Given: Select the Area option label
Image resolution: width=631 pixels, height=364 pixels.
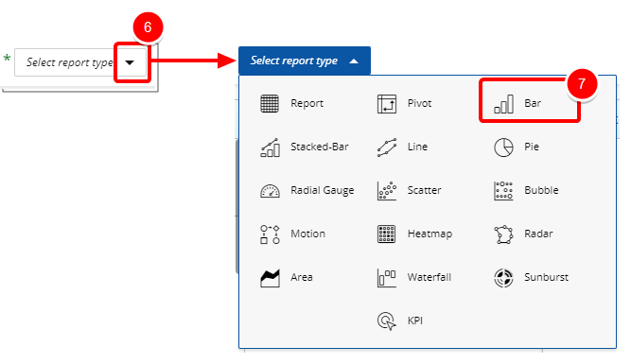Looking at the screenshot, I should click(x=302, y=277).
